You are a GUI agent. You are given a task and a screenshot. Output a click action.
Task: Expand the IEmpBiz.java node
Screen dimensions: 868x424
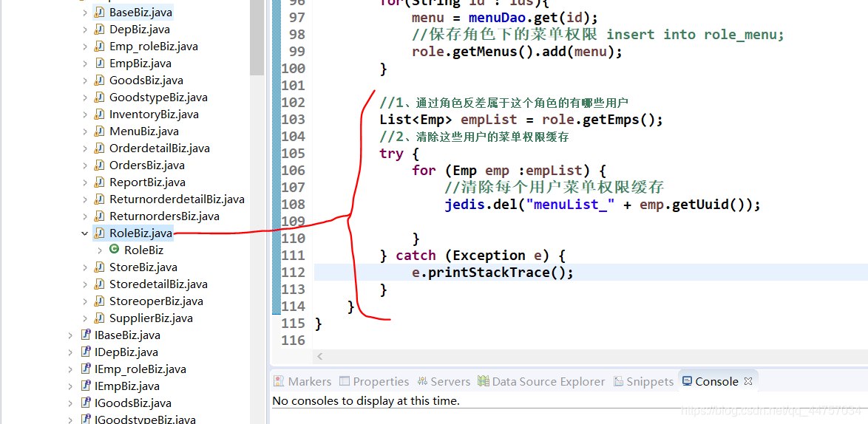coord(69,386)
